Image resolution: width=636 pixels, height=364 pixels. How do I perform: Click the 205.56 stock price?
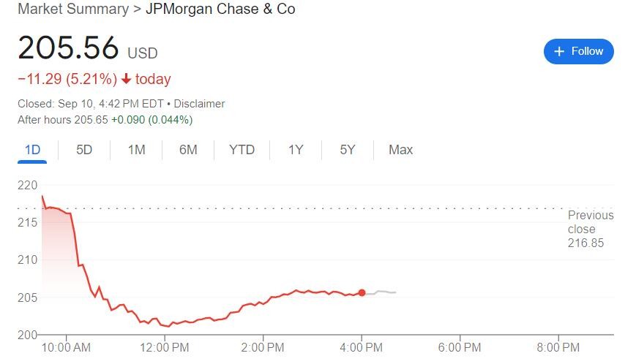(68, 48)
